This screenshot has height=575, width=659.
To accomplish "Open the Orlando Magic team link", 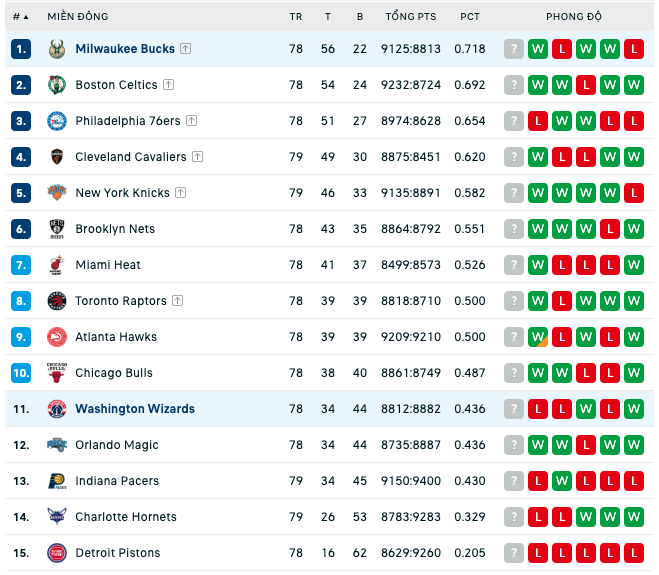I will point(117,445).
